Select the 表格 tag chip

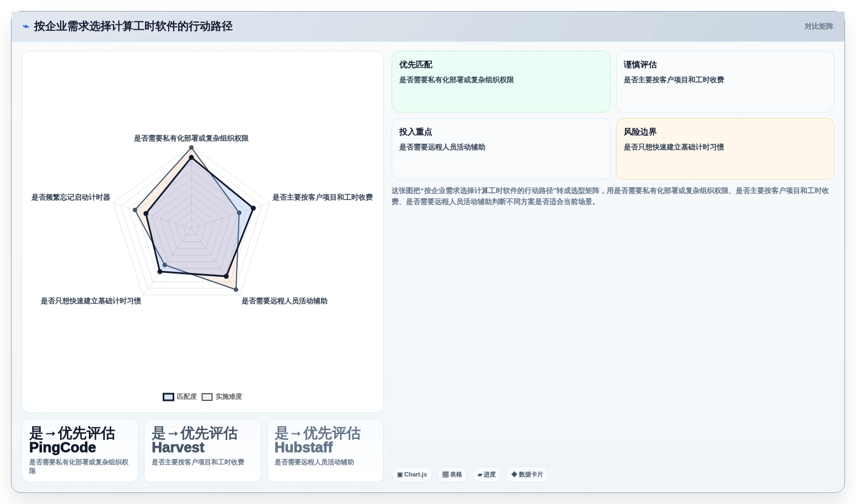[x=452, y=474]
